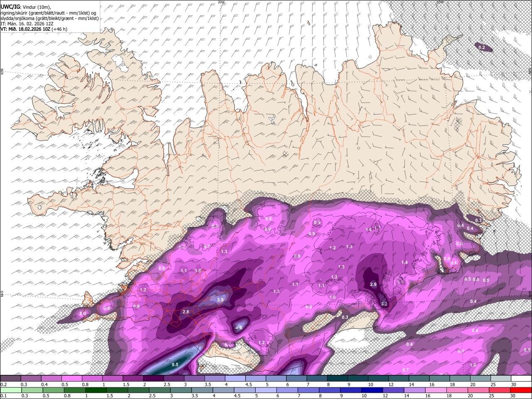Click the bright magenta swatch on the upper scale
This screenshot has width=532, height=399.
[x=71, y=378]
